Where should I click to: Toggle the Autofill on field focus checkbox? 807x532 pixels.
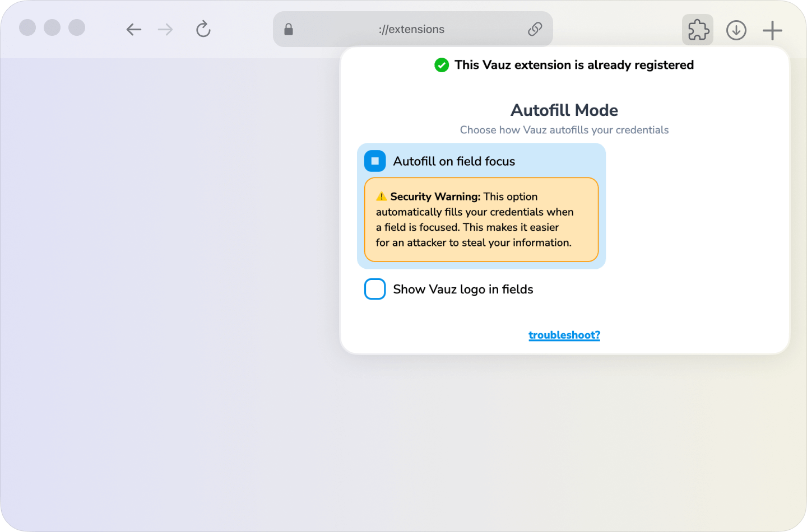click(x=375, y=161)
